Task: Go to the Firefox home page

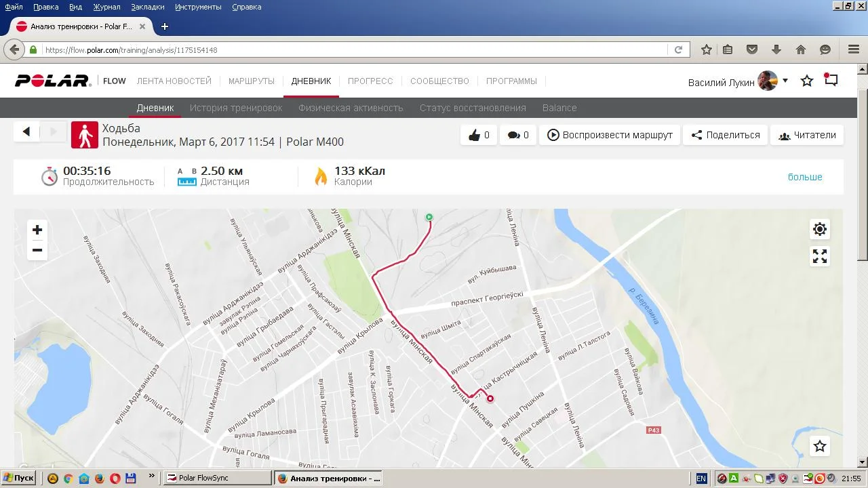Action: tap(801, 49)
